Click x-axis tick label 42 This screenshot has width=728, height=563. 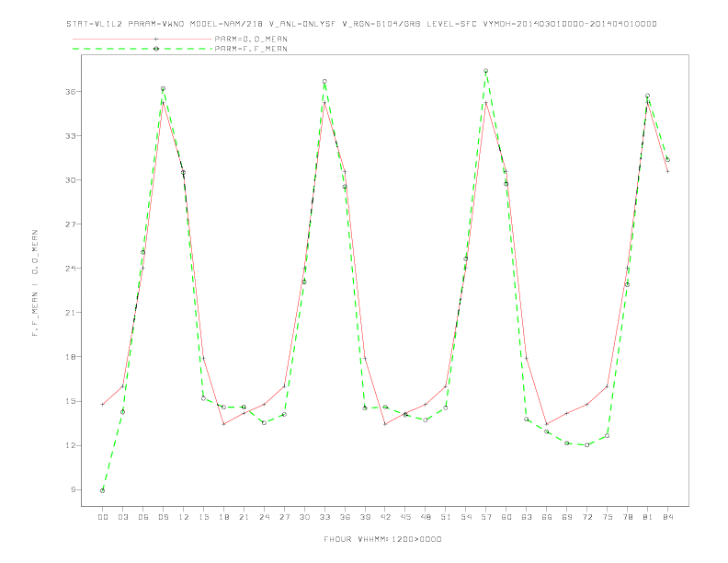tap(385, 517)
